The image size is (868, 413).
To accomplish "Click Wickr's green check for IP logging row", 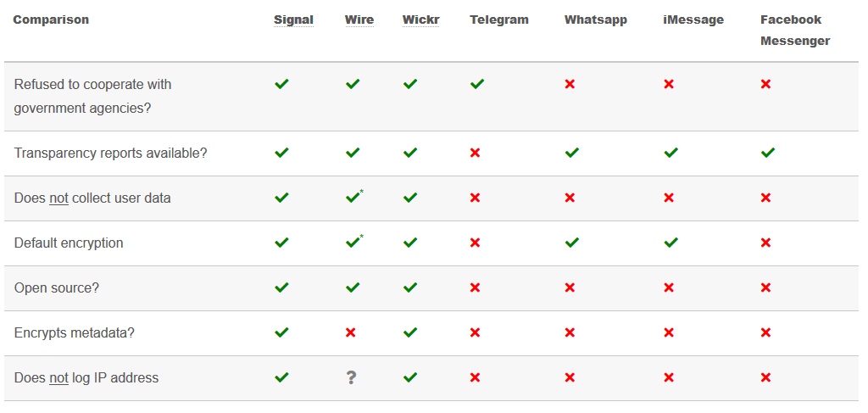I will 410,377.
